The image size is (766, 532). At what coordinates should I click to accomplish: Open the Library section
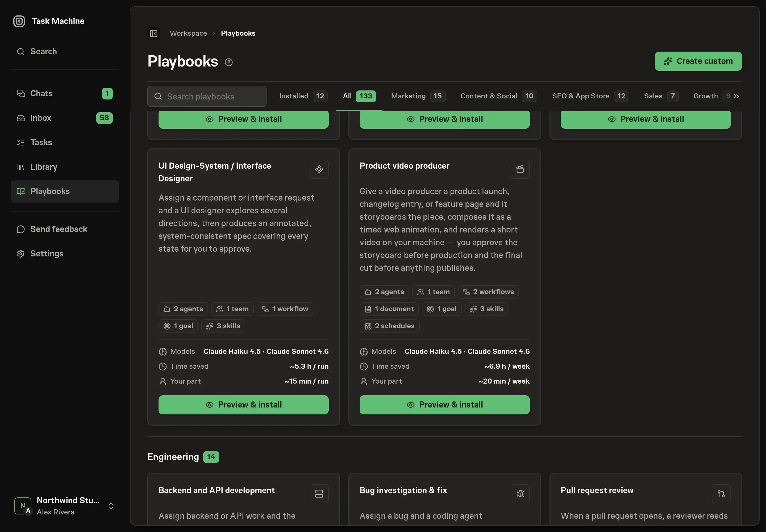click(x=65, y=167)
